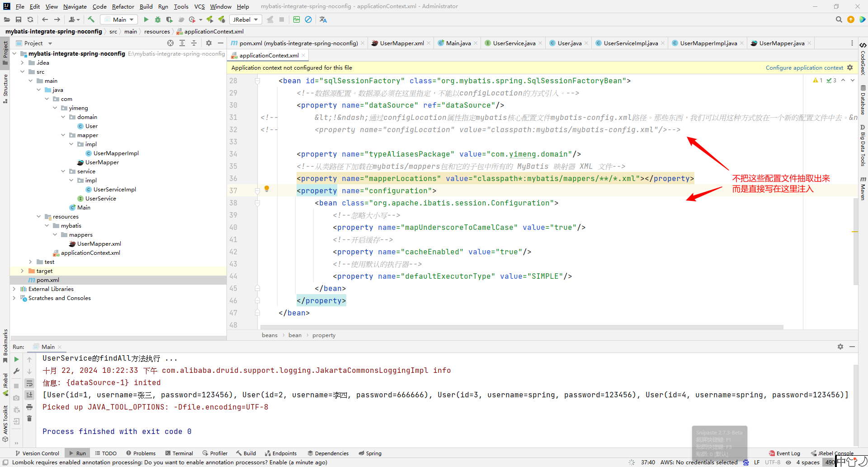This screenshot has height=467, width=868.
Task: Open the Version Control tool window
Action: [x=37, y=453]
